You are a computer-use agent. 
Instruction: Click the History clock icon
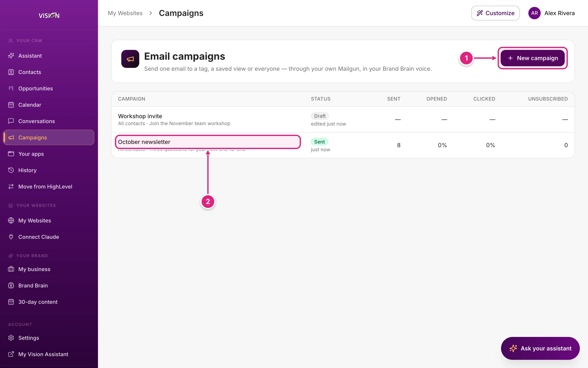pos(11,170)
